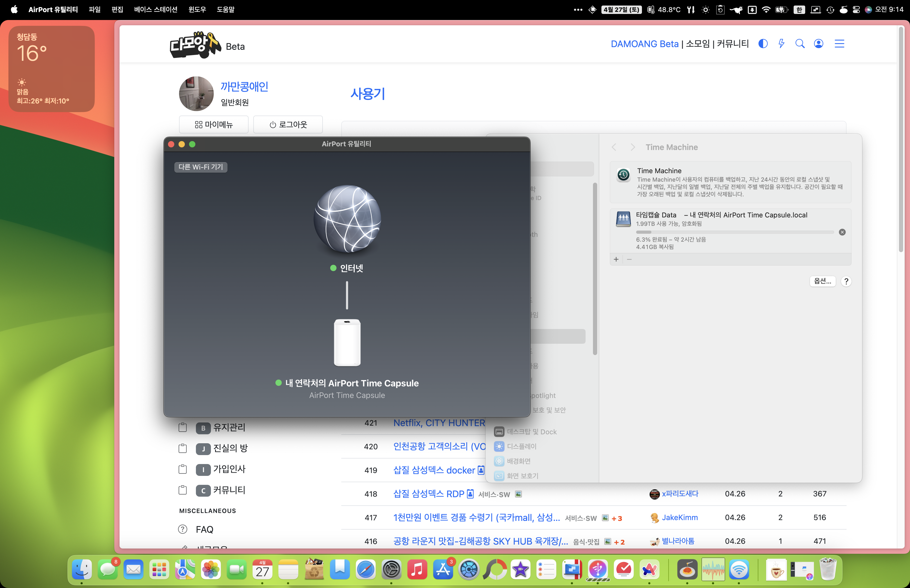Open the 옵션... button in Time Machine

[823, 281]
